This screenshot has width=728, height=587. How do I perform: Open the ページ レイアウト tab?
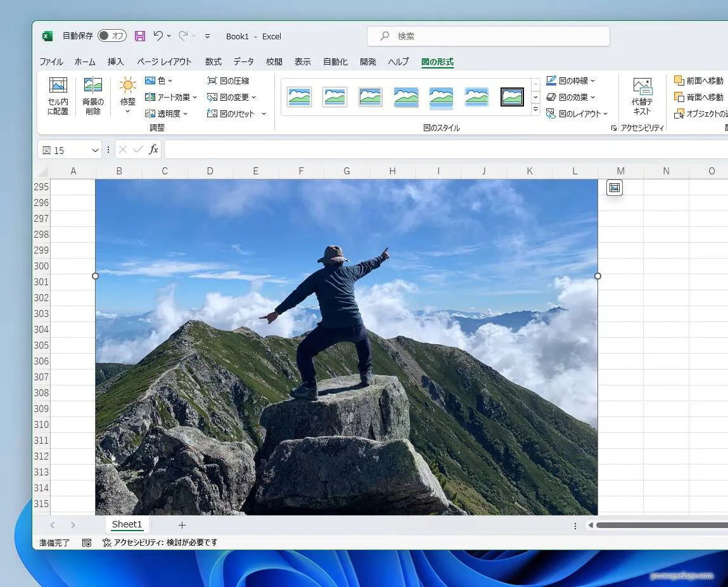pyautogui.click(x=164, y=61)
